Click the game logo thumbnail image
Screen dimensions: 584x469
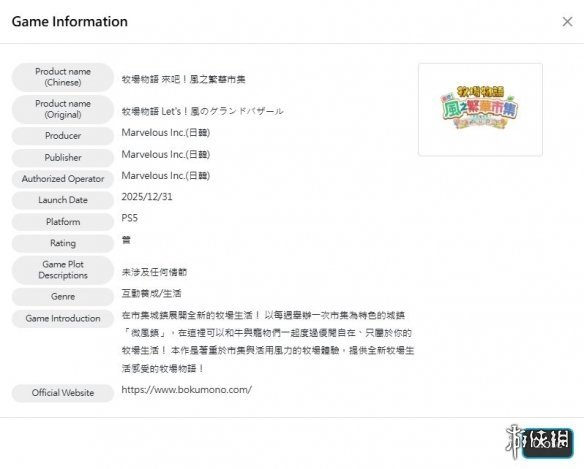(480, 110)
